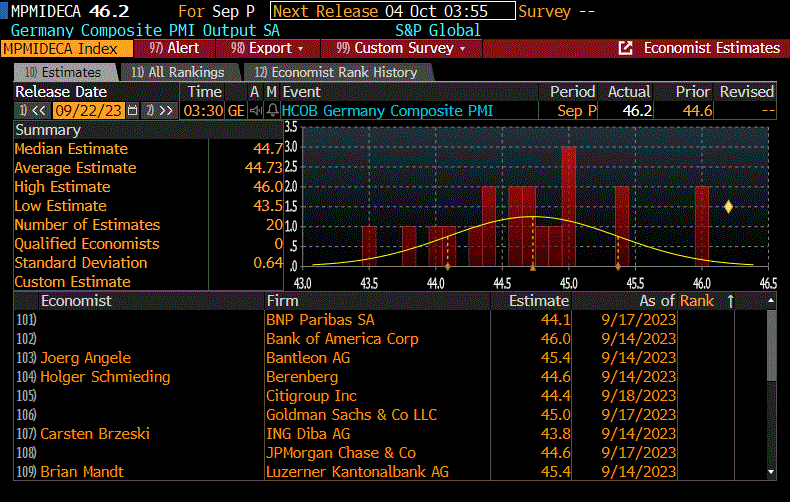Open economist Holger Schmieding
Screen dimensions: 790x502
[105, 377]
